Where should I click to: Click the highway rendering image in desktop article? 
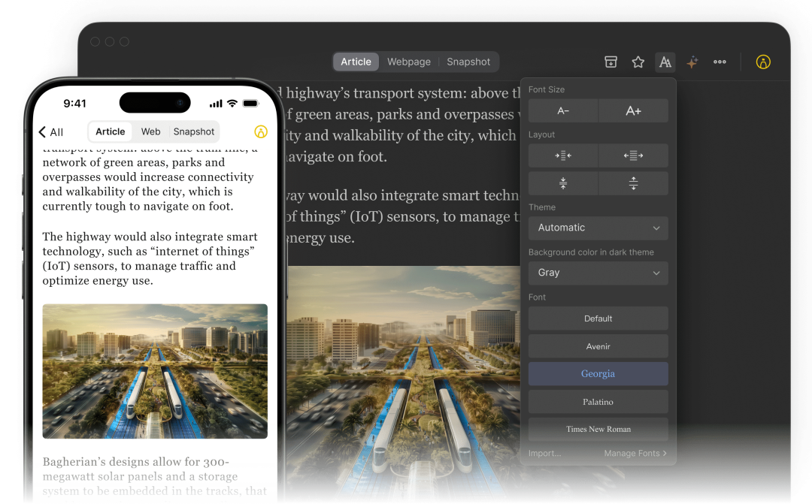(x=404, y=383)
